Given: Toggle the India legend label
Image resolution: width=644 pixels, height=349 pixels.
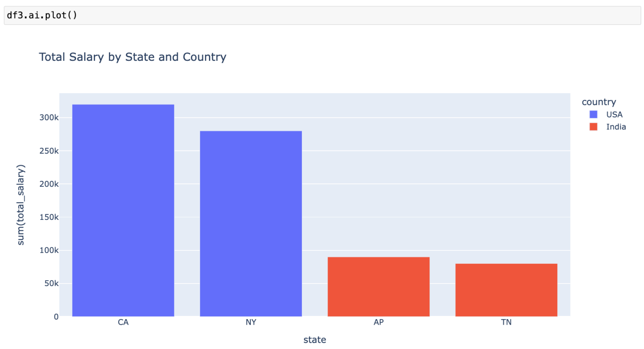Looking at the screenshot, I should coord(615,127).
